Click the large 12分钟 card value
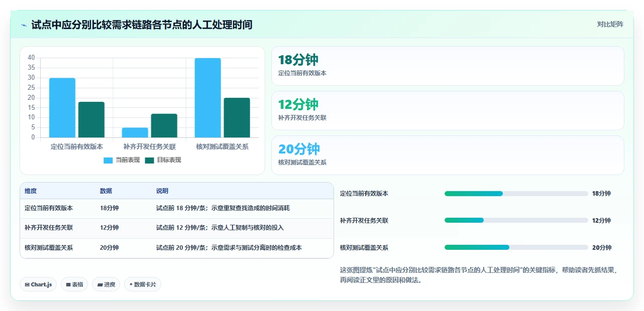 298,104
